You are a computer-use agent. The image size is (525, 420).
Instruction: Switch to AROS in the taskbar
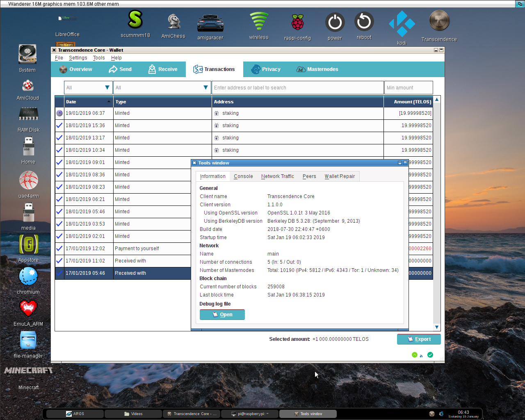point(75,414)
